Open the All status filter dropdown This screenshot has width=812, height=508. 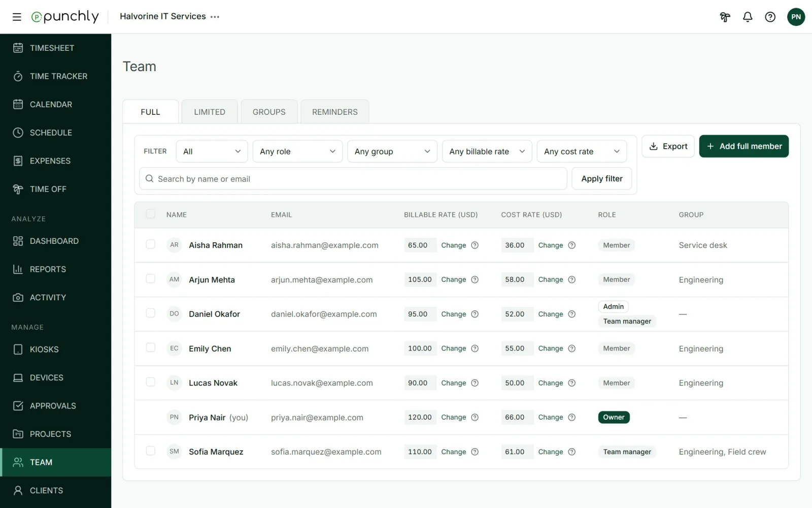pyautogui.click(x=212, y=151)
